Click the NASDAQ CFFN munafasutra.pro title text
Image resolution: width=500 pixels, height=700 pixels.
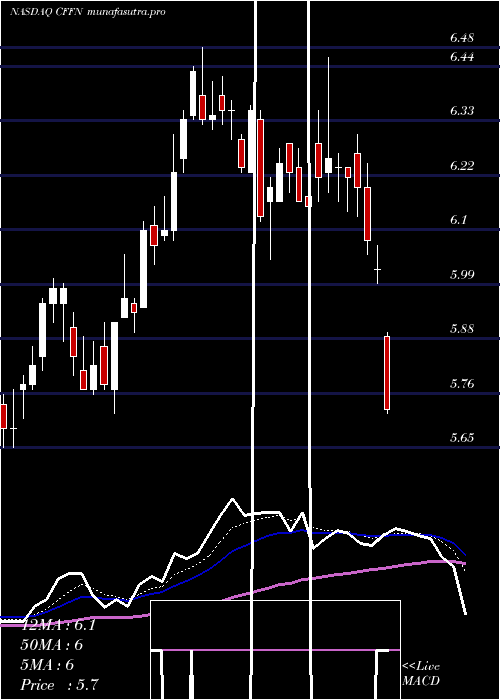pos(88,12)
